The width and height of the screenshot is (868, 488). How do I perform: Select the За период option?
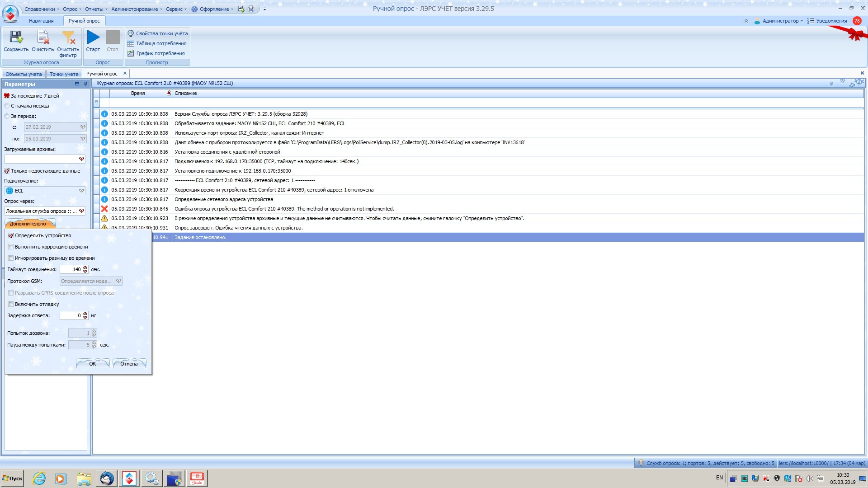(20, 116)
